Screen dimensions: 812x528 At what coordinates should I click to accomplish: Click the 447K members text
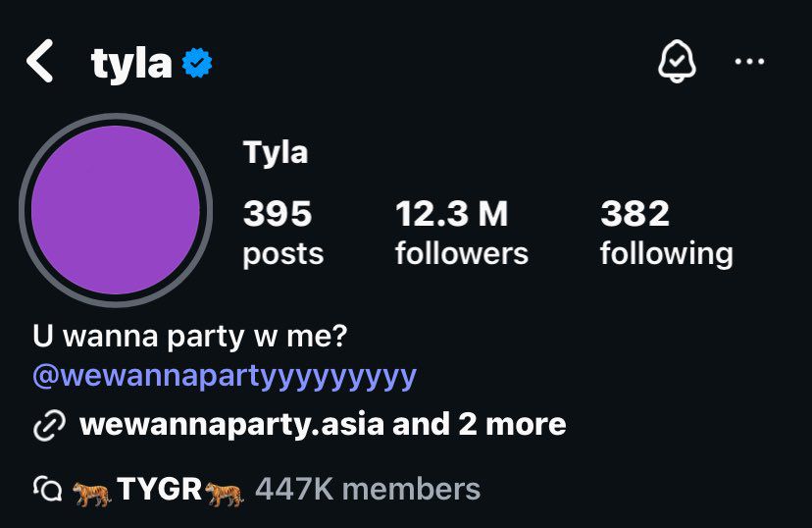pyautogui.click(x=368, y=488)
